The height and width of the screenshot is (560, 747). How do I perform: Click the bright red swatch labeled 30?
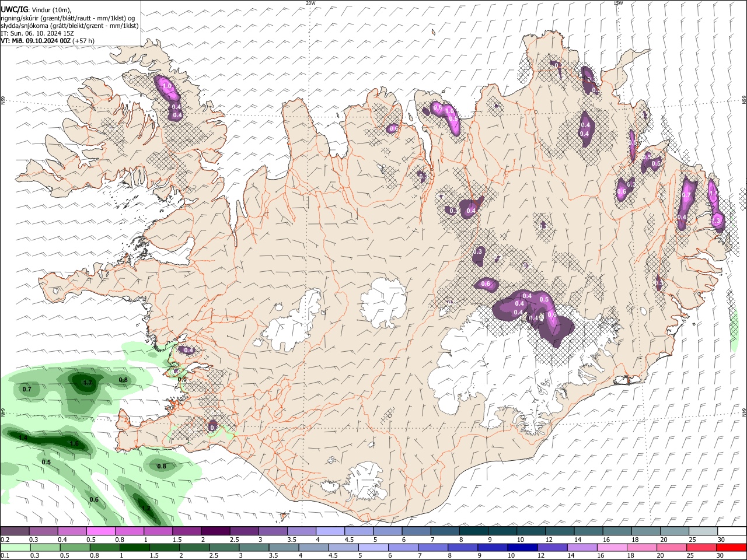click(731, 548)
